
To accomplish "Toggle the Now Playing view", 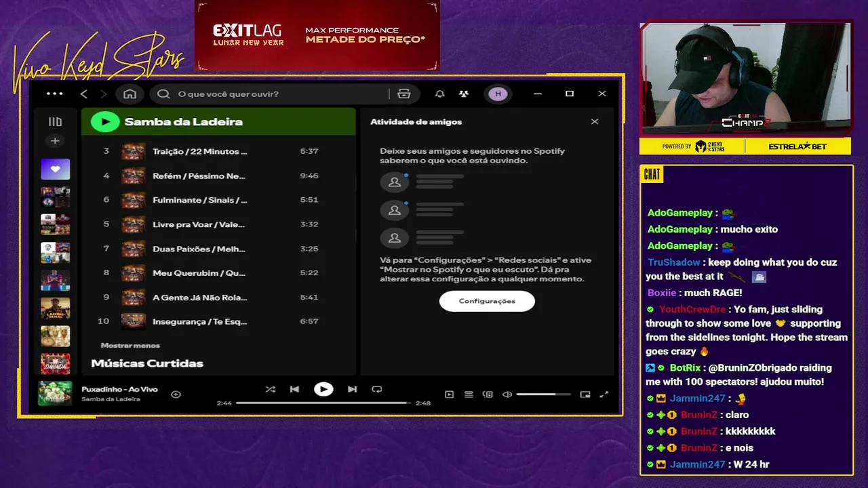I will (449, 394).
